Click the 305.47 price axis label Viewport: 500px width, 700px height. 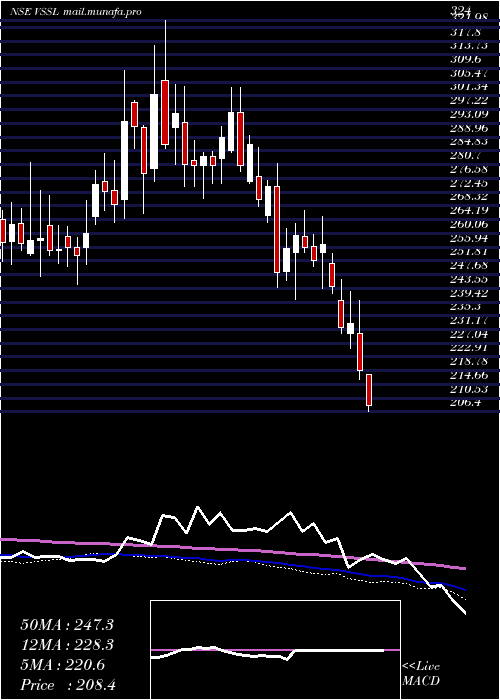coord(469,73)
